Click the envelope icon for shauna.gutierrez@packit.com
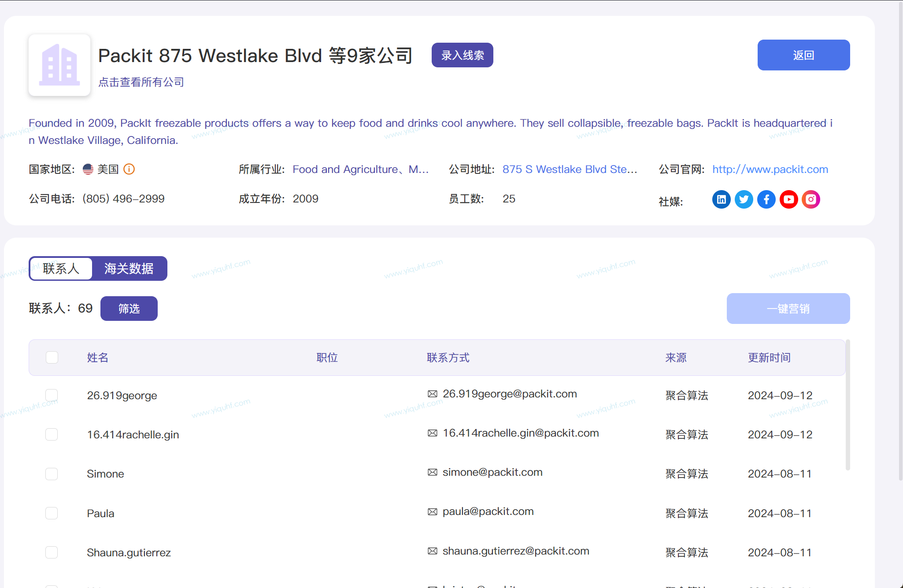 point(433,551)
